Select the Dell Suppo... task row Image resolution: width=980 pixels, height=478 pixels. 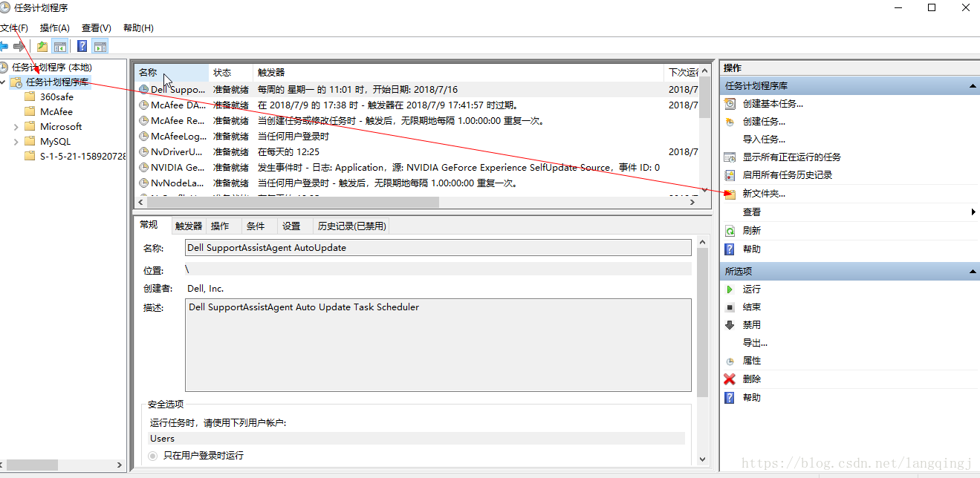click(417, 90)
